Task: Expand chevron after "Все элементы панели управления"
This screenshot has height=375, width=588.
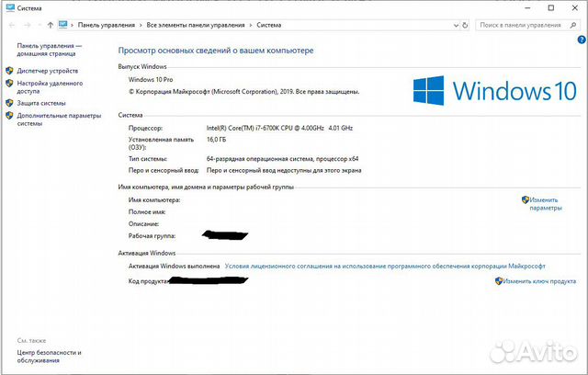Action: [x=251, y=25]
